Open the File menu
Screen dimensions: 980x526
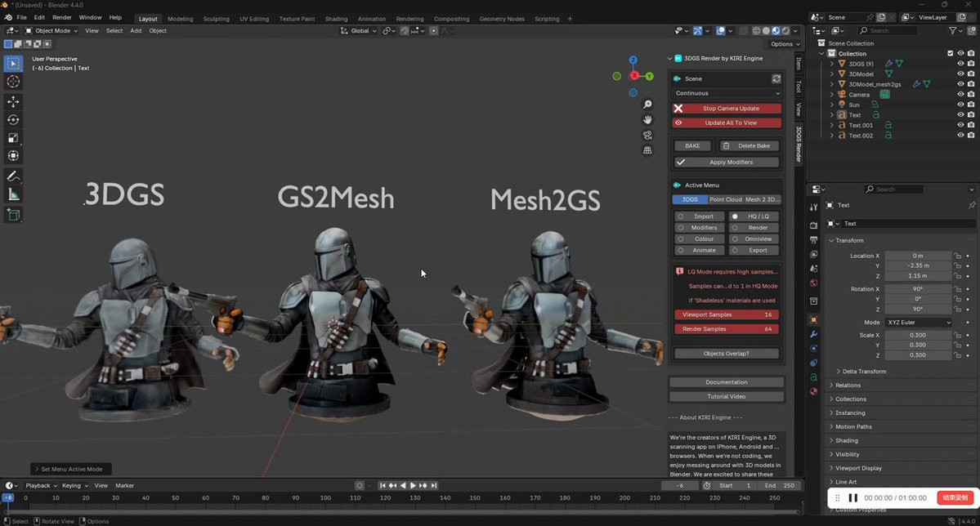pos(21,17)
